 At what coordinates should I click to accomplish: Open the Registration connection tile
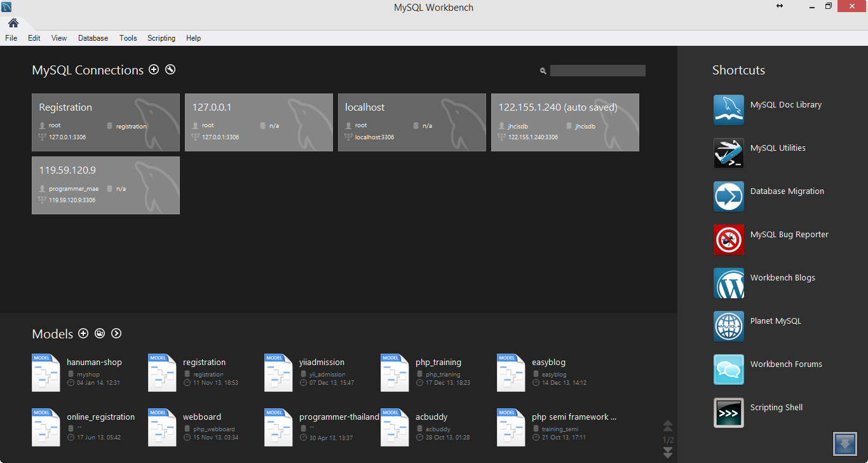pyautogui.click(x=105, y=123)
